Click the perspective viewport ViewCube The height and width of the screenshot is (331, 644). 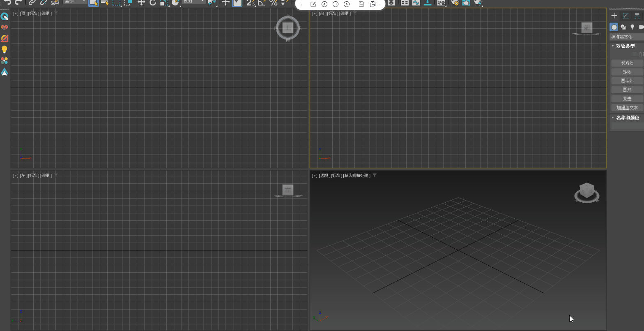586,191
